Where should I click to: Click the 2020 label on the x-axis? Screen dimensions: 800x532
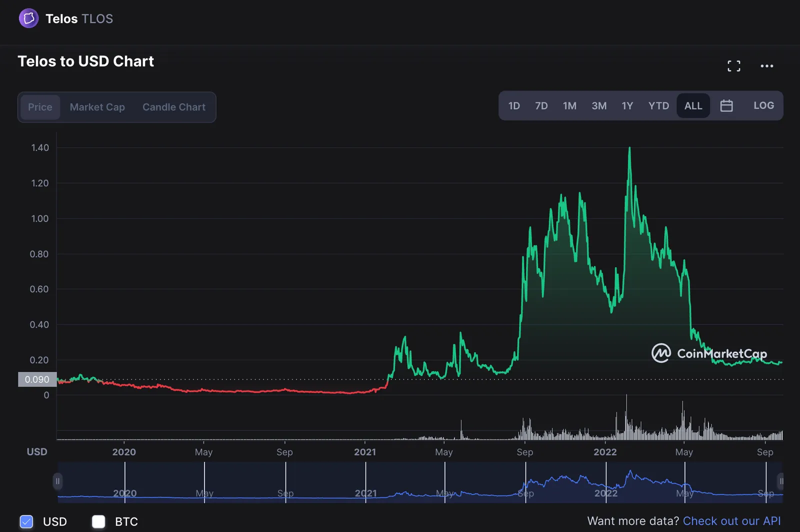click(124, 452)
